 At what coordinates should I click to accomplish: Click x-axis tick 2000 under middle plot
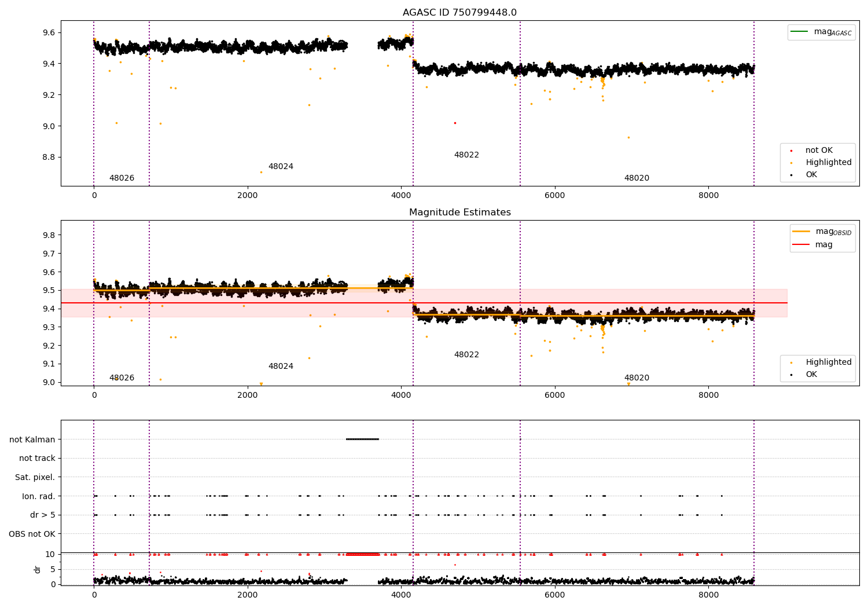[248, 395]
